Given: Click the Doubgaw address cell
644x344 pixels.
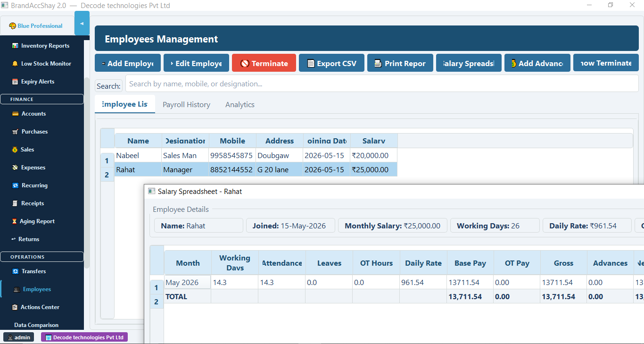Looking at the screenshot, I should (x=280, y=155).
